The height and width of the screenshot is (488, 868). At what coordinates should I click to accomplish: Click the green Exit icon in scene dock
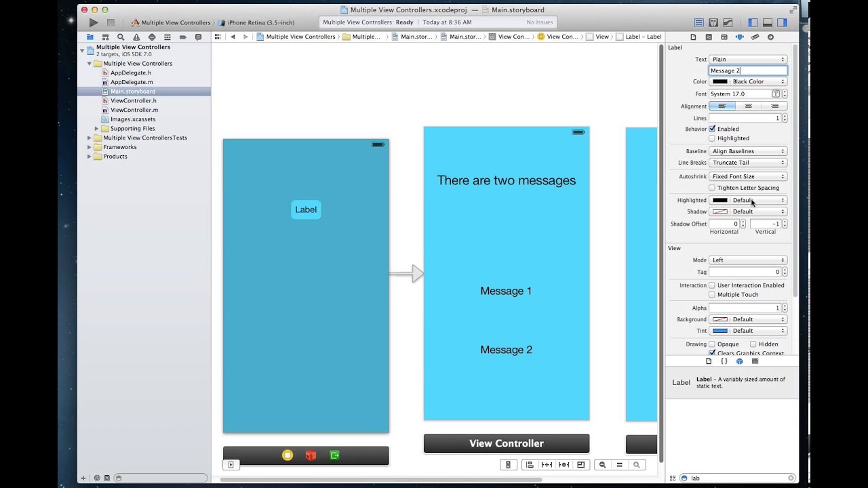click(334, 455)
